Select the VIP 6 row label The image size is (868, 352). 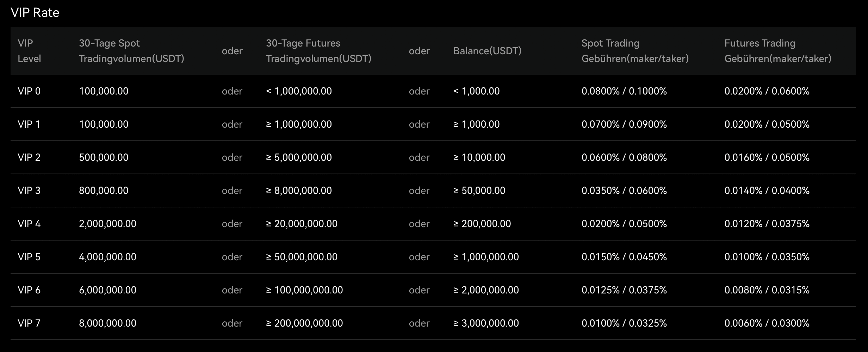(x=29, y=290)
